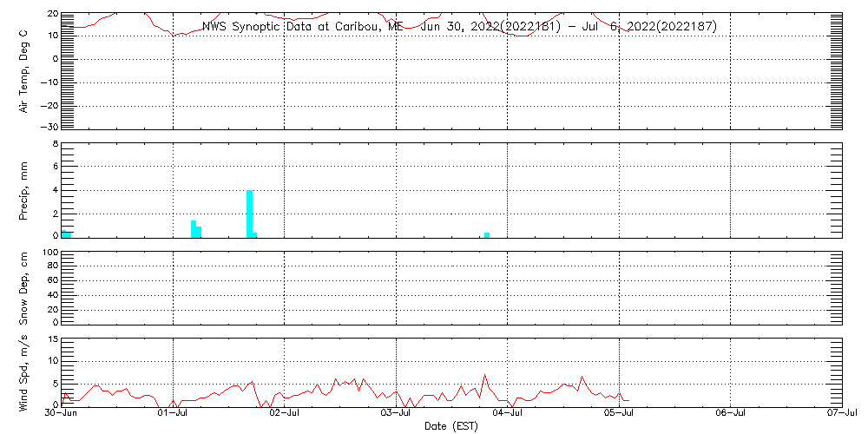
Task: Click the 'Date (EST)' x-axis title
Action: [x=450, y=426]
